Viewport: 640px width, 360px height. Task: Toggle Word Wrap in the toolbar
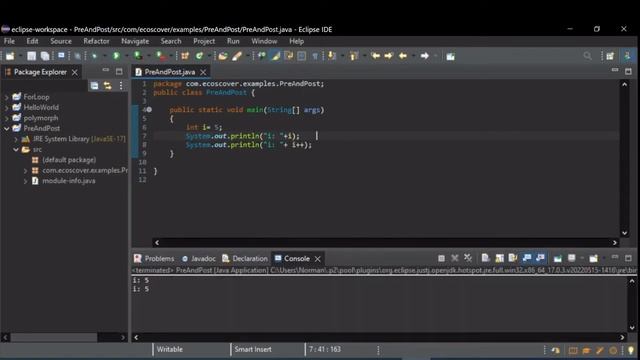coord(289,56)
